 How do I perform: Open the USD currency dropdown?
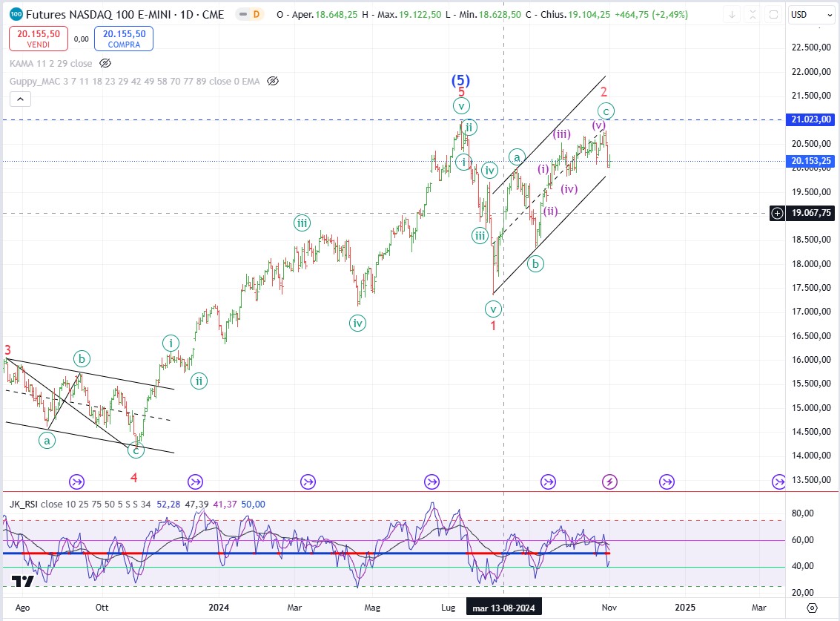(812, 15)
